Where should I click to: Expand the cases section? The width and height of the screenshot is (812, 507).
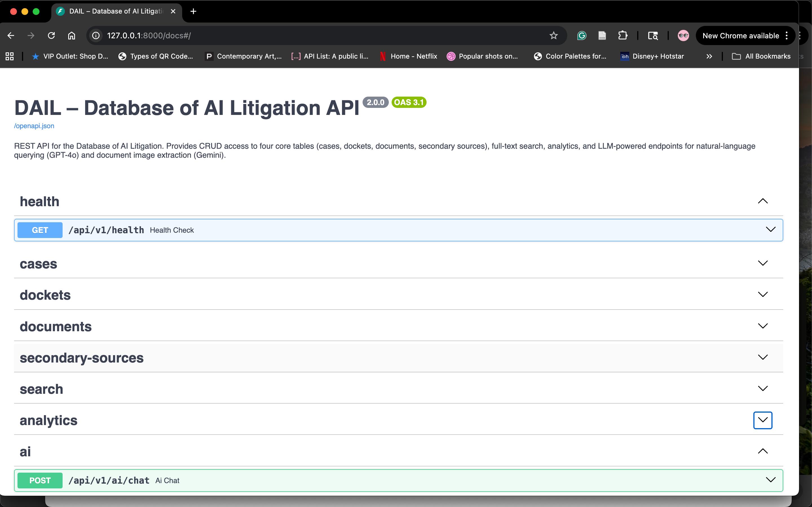tap(762, 263)
